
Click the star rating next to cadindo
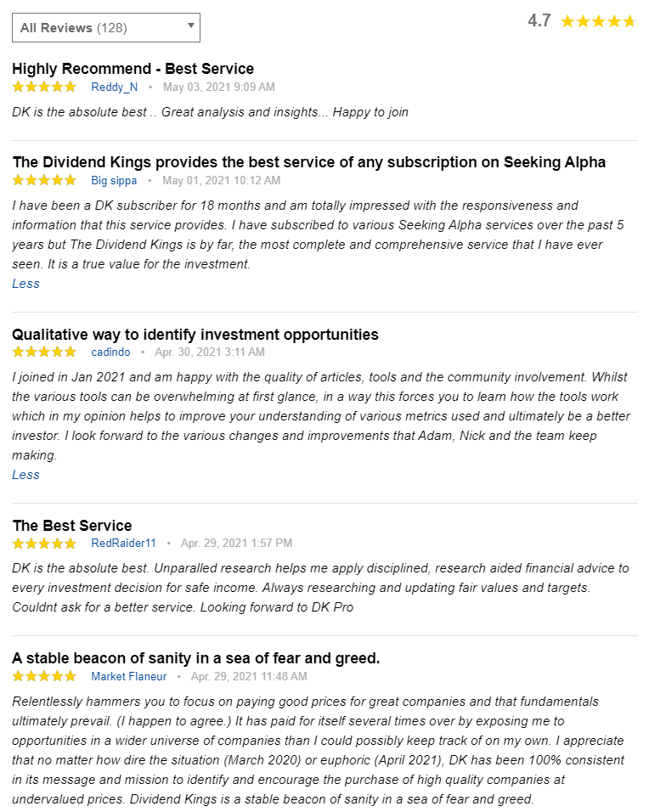point(44,352)
